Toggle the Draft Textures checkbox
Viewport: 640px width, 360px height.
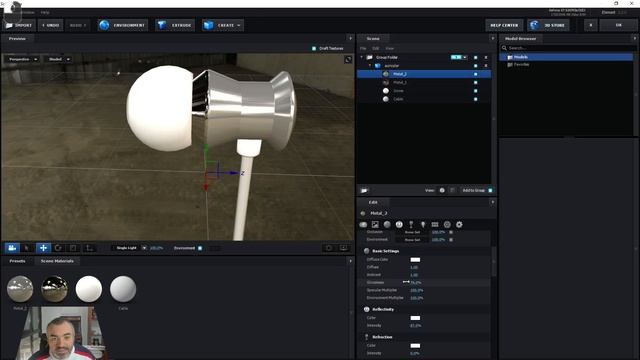[x=314, y=48]
